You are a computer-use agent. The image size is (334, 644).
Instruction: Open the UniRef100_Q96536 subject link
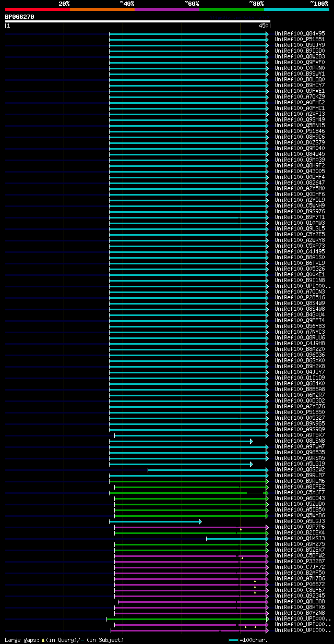[300, 355]
